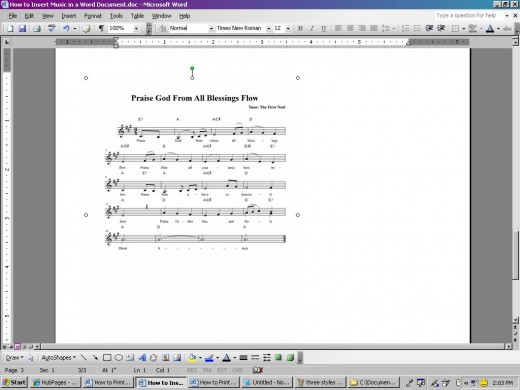The width and height of the screenshot is (520, 390).
Task: Switch to Print Layout view button
Action: (x=18, y=347)
